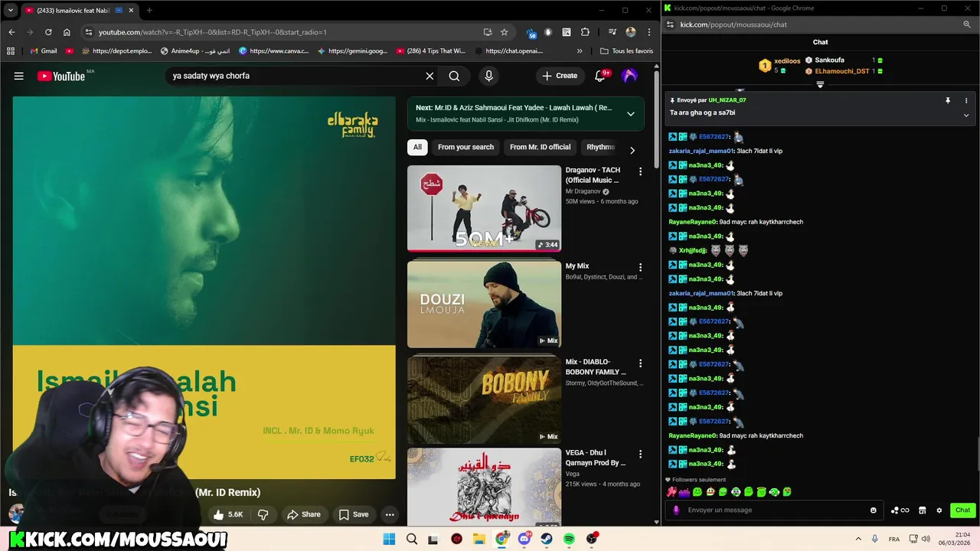Open Chrome media controls icon
This screenshot has width=980, height=551.
pos(612,32)
